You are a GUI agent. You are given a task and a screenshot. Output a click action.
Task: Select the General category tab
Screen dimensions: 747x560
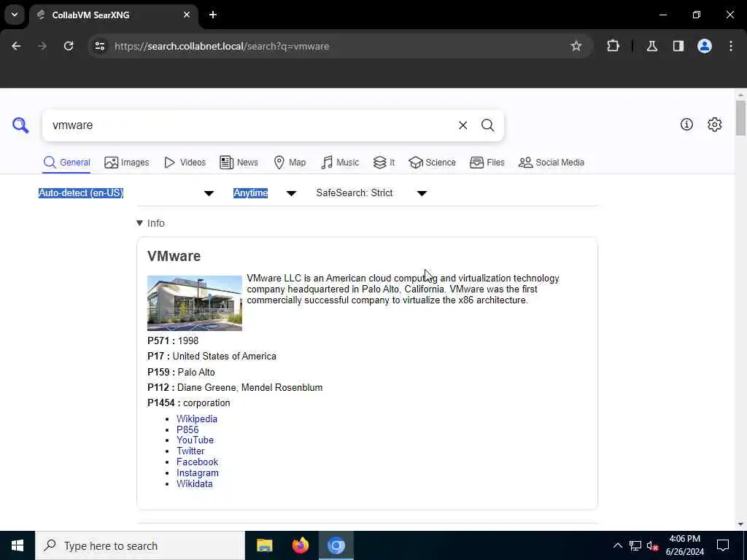66,163
